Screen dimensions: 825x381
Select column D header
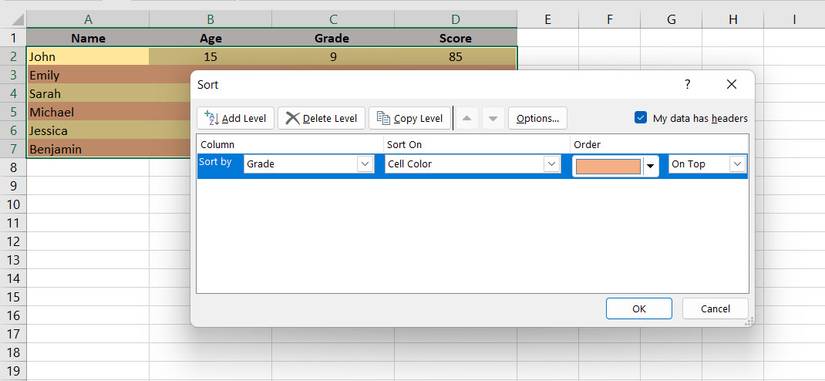coord(456,19)
